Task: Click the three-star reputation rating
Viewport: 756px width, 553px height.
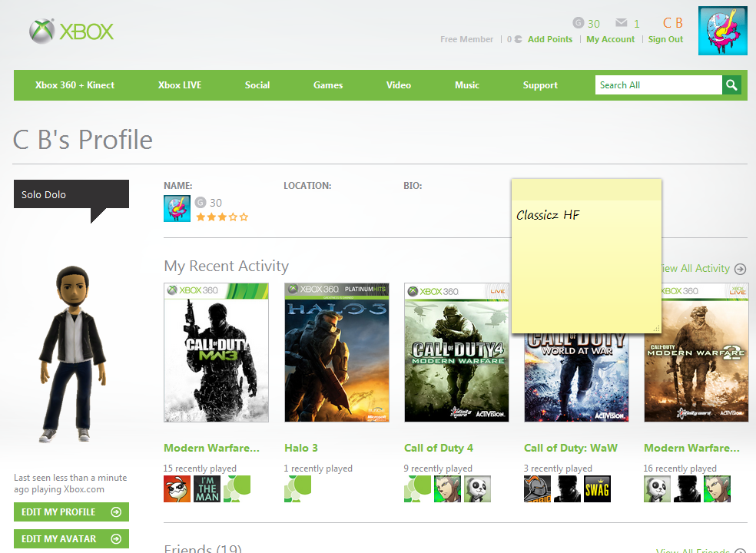Action: (222, 217)
